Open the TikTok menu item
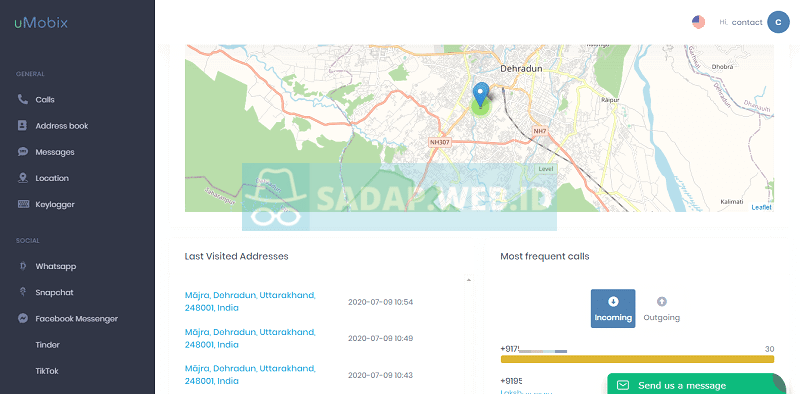 [x=47, y=371]
